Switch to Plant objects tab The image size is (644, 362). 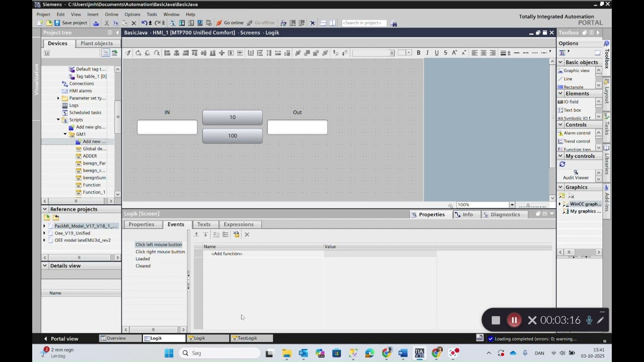[x=97, y=43]
